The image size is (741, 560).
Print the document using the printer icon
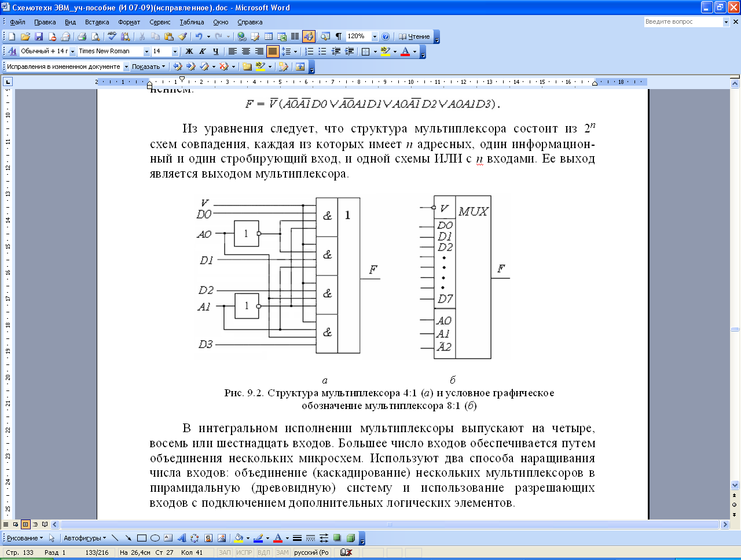[82, 36]
